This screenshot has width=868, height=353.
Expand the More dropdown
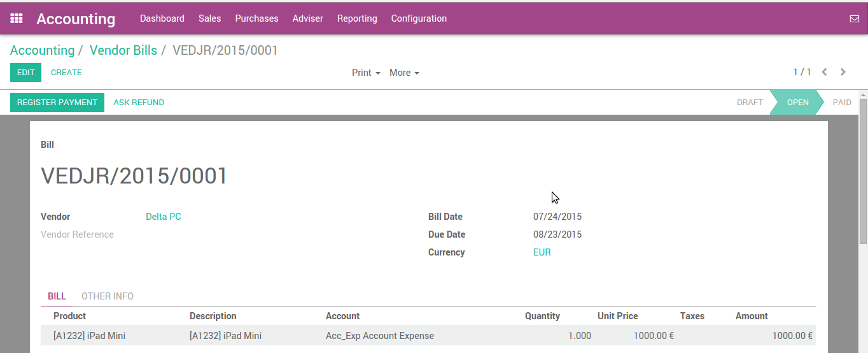(404, 73)
